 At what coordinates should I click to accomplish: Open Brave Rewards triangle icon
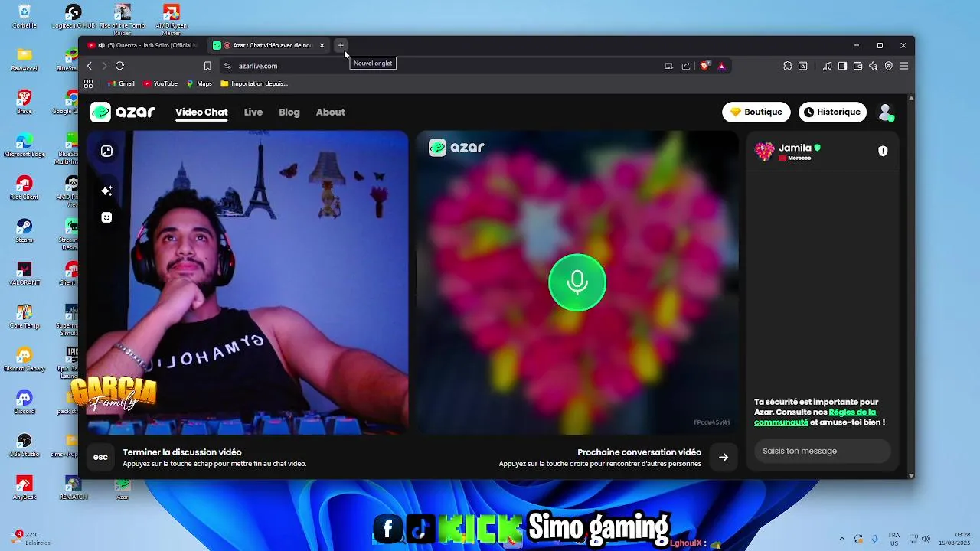[721, 66]
